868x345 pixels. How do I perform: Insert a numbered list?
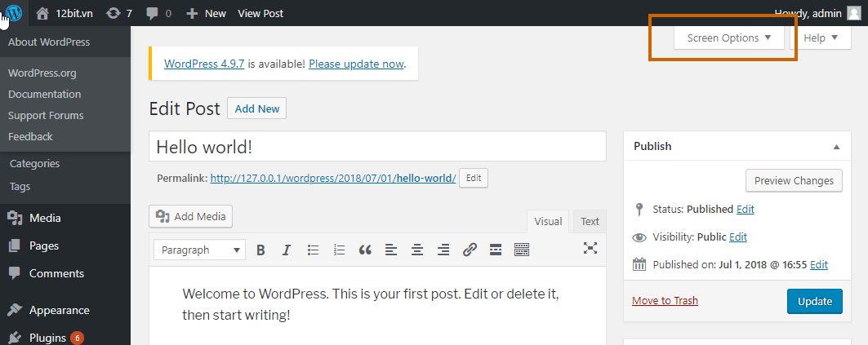tap(340, 250)
